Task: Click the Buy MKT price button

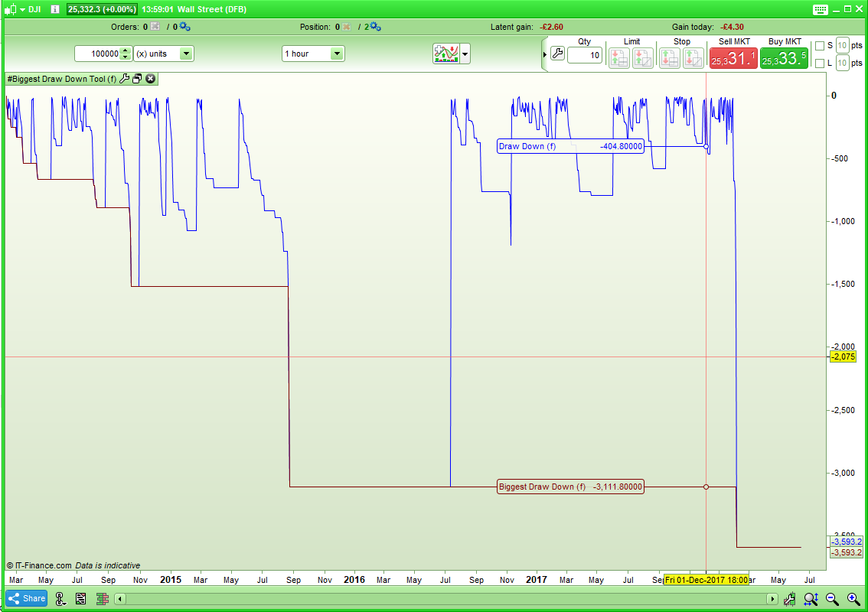Action: [x=784, y=58]
